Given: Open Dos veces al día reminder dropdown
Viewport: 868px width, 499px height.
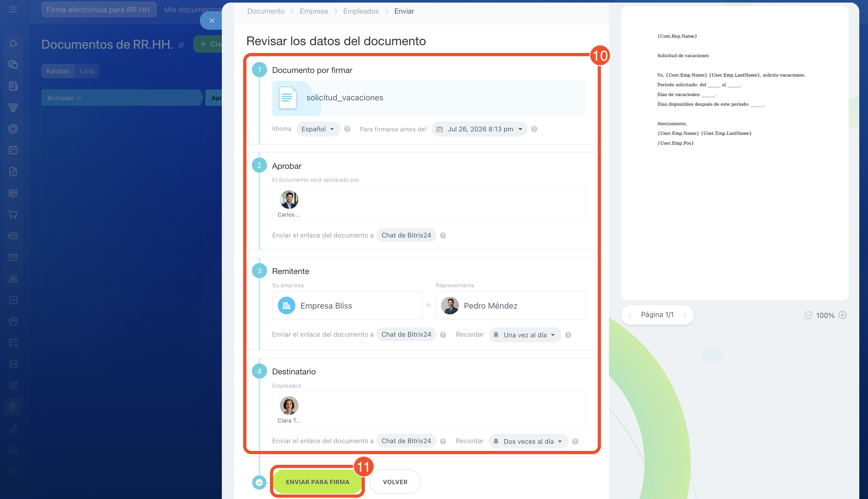Looking at the screenshot, I should [x=528, y=442].
